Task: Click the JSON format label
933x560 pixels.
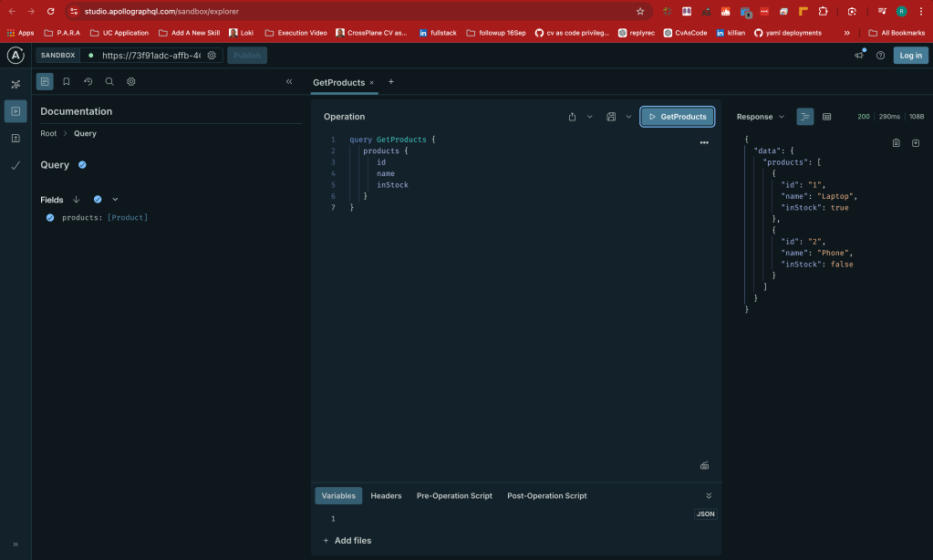Action: click(706, 514)
